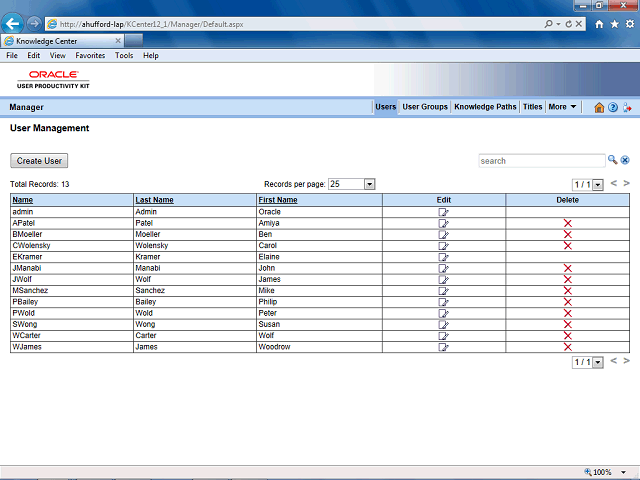Screen dimensions: 640x480
Task: Delete the PWold user
Action: 567,313
